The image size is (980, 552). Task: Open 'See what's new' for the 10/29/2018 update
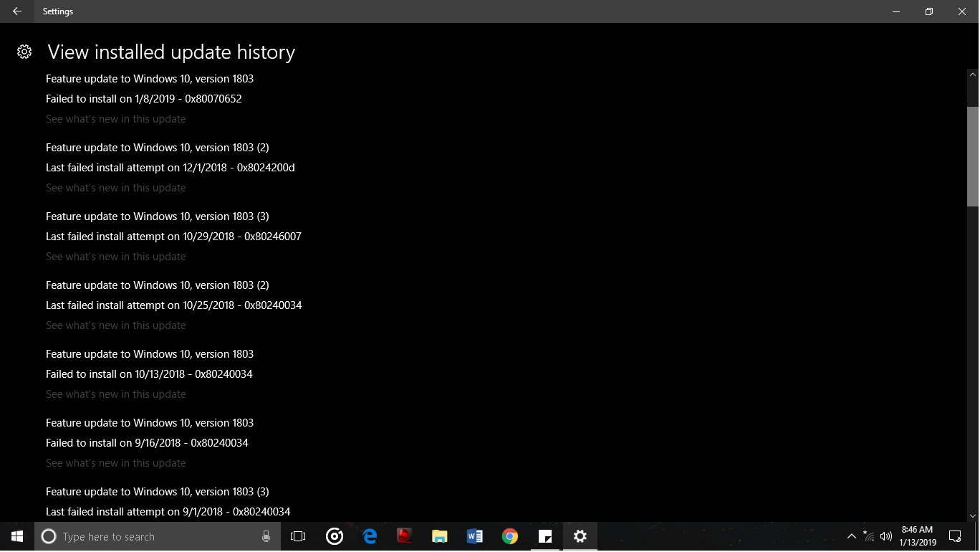tap(116, 257)
